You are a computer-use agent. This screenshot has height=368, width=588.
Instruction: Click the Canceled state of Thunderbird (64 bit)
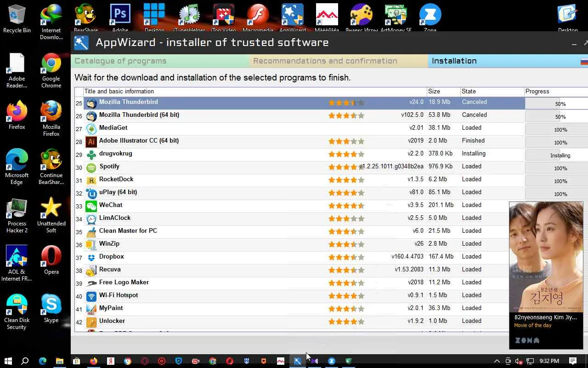(475, 115)
